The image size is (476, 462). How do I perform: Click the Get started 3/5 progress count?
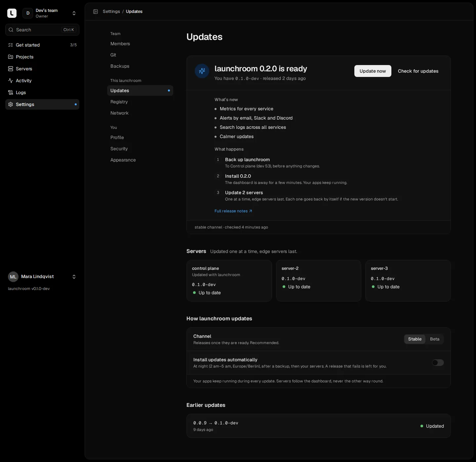point(73,45)
